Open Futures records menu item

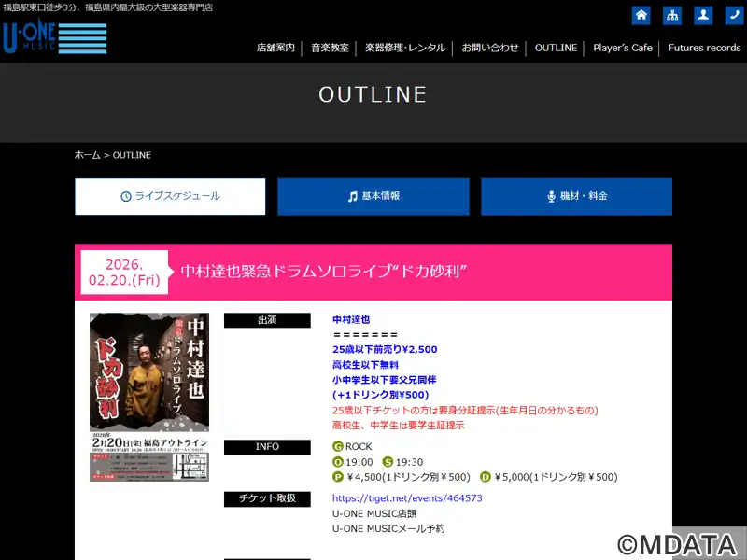coord(704,48)
